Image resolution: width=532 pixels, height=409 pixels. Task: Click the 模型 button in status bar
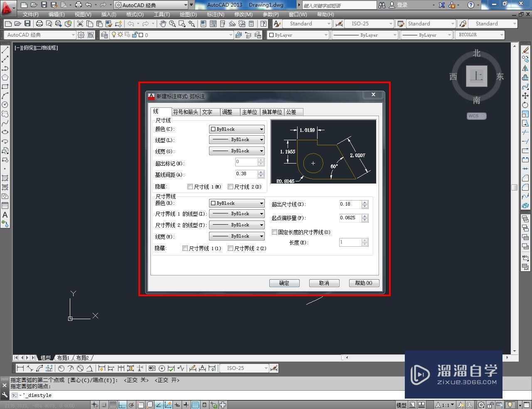click(x=401, y=404)
